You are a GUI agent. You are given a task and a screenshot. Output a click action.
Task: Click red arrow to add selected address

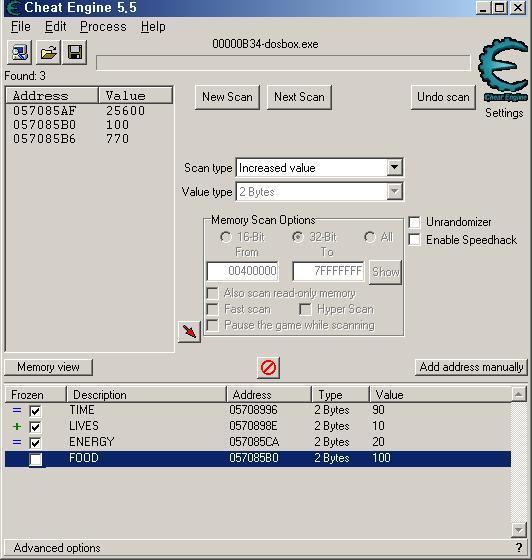[189, 331]
